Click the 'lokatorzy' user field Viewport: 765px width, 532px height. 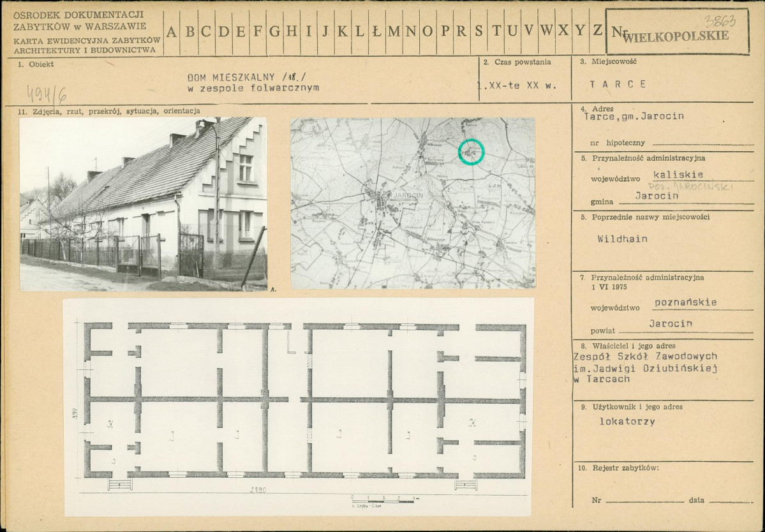pos(627,421)
